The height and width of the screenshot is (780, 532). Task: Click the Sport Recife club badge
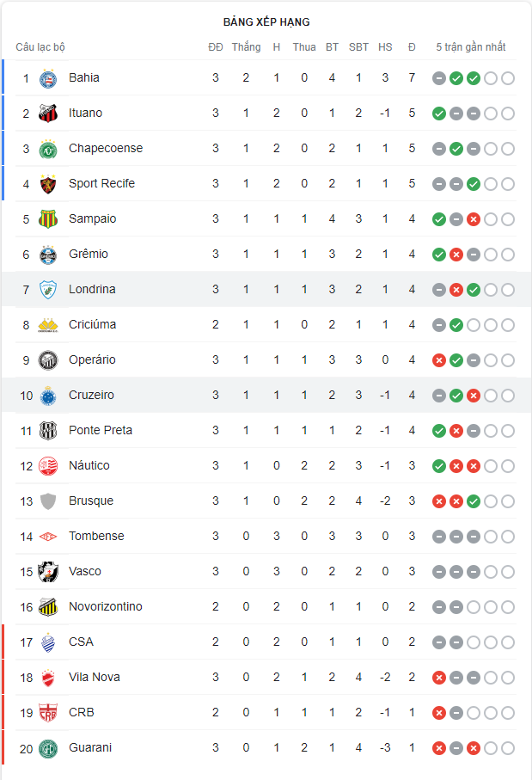48,184
